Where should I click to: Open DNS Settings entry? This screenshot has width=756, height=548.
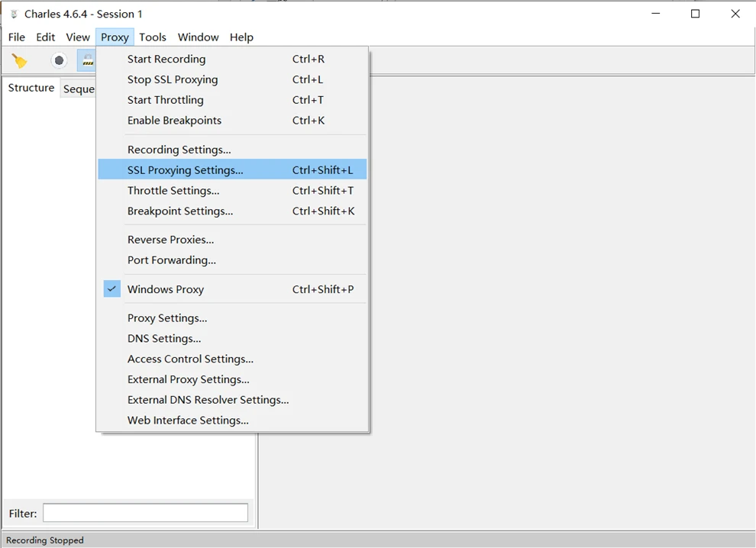click(x=232, y=338)
